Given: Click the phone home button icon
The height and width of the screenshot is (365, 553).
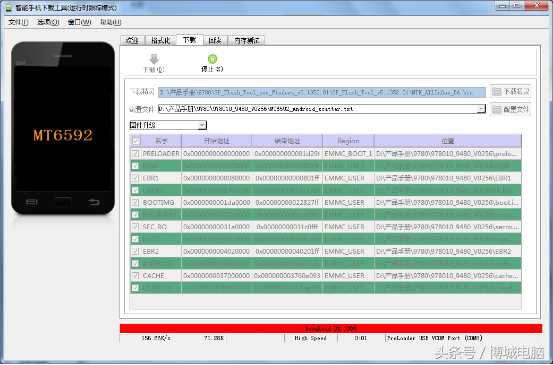Looking at the screenshot, I should click(x=63, y=202).
